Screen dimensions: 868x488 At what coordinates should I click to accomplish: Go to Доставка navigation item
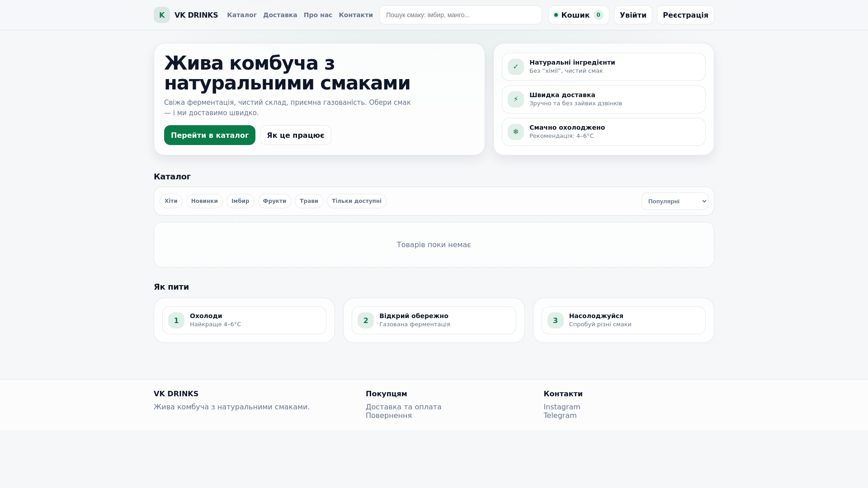point(280,15)
